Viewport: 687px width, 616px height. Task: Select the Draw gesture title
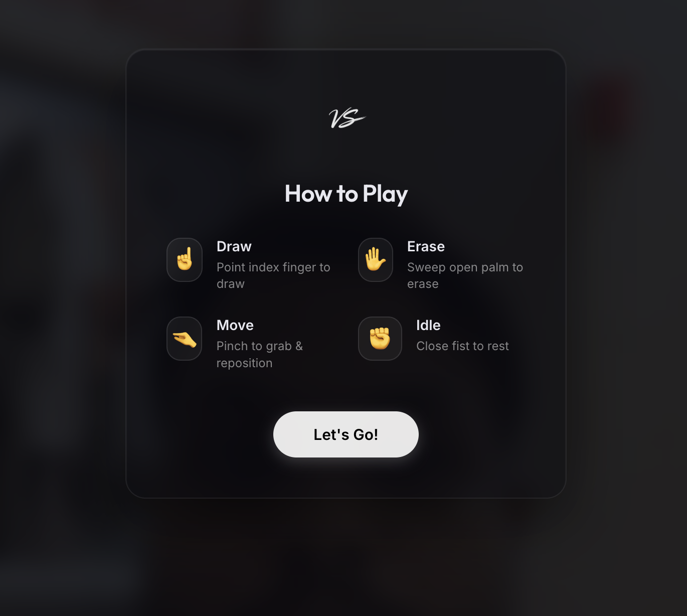click(234, 247)
